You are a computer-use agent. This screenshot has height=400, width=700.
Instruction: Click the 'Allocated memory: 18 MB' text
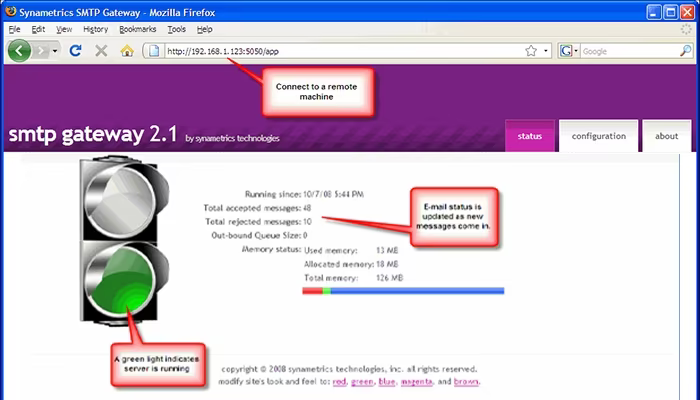pos(351,264)
